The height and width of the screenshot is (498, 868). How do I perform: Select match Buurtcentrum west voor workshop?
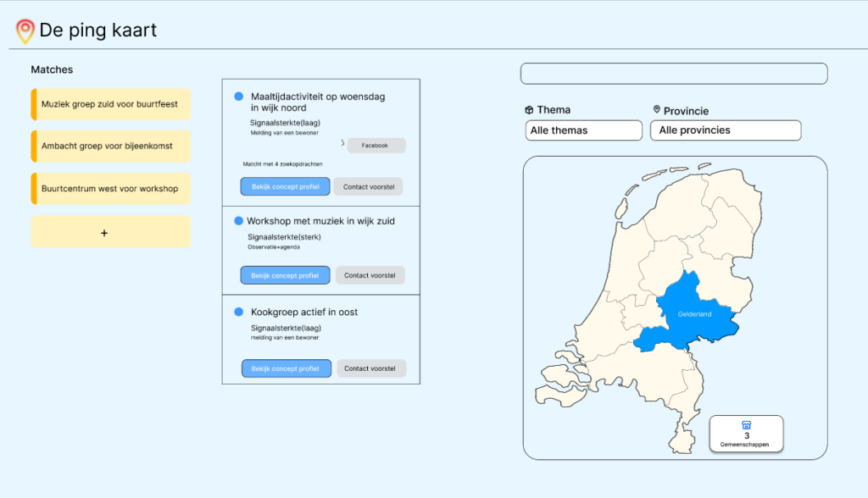110,189
